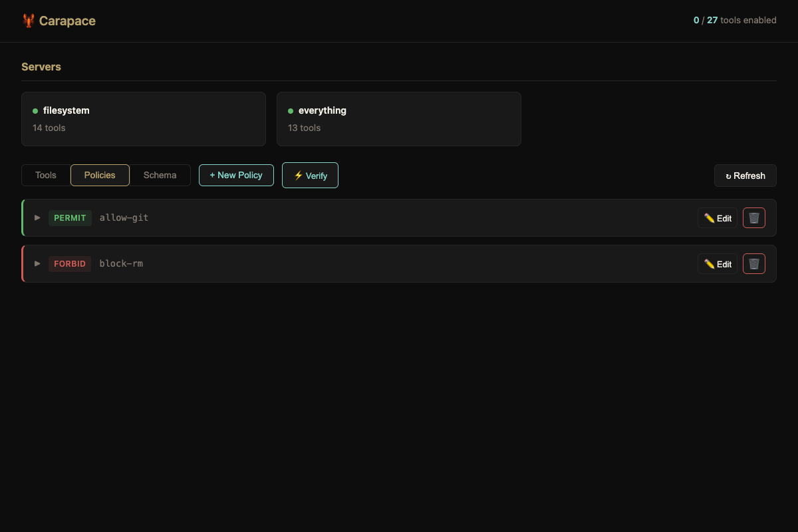Edit the block-rm policy

tap(718, 264)
